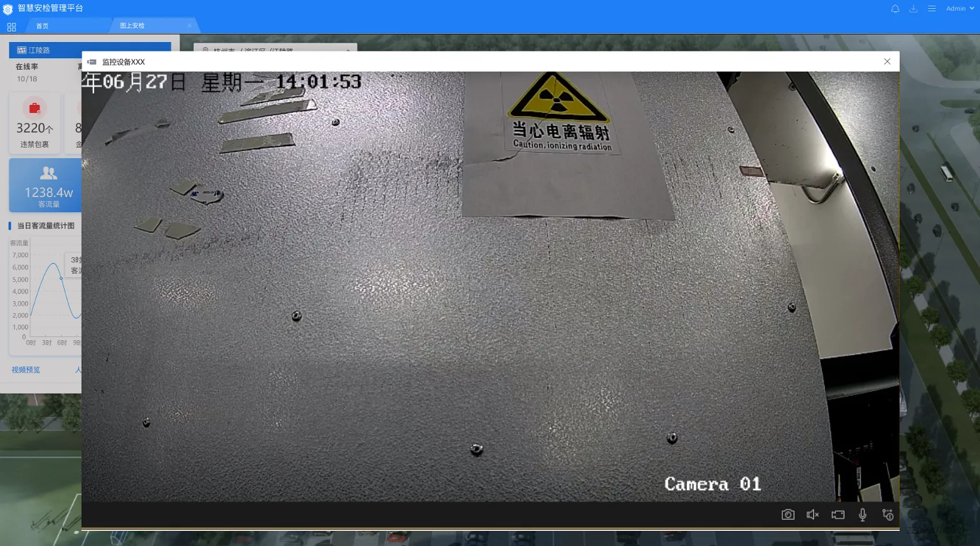Open the playback route timer icon
980x546 pixels.
[x=888, y=515]
